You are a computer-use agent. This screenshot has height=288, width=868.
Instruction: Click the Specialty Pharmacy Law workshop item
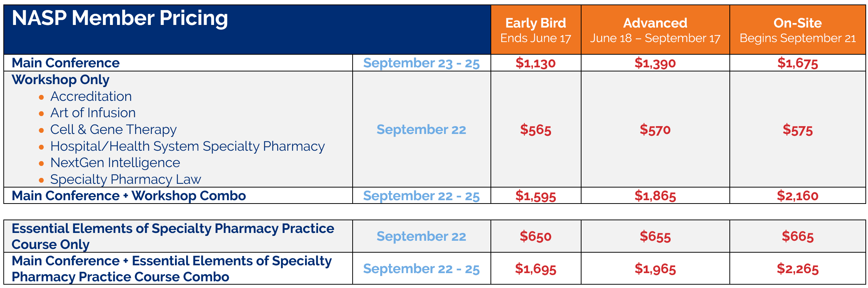click(126, 179)
